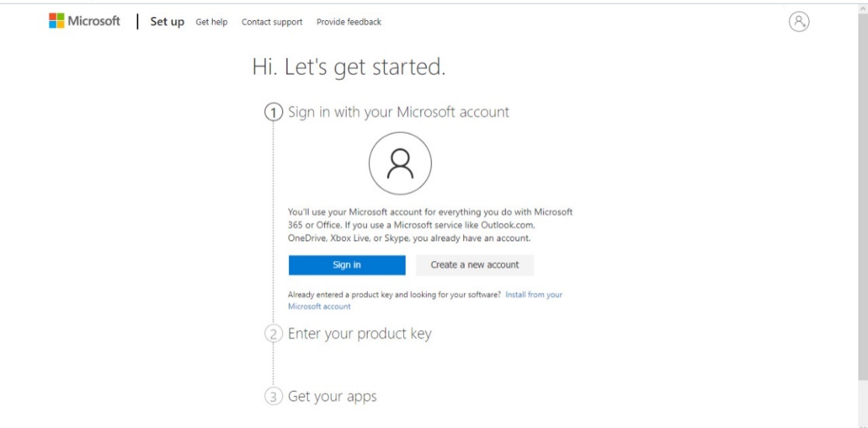Click the Microsoft logo in the header
The height and width of the screenshot is (428, 868).
[84, 21]
